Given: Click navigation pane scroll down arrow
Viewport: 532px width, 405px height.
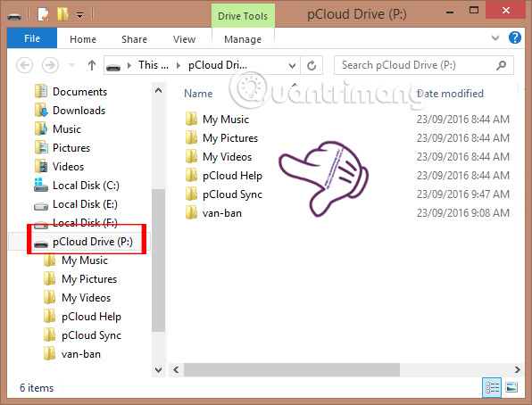Looking at the screenshot, I should [158, 369].
